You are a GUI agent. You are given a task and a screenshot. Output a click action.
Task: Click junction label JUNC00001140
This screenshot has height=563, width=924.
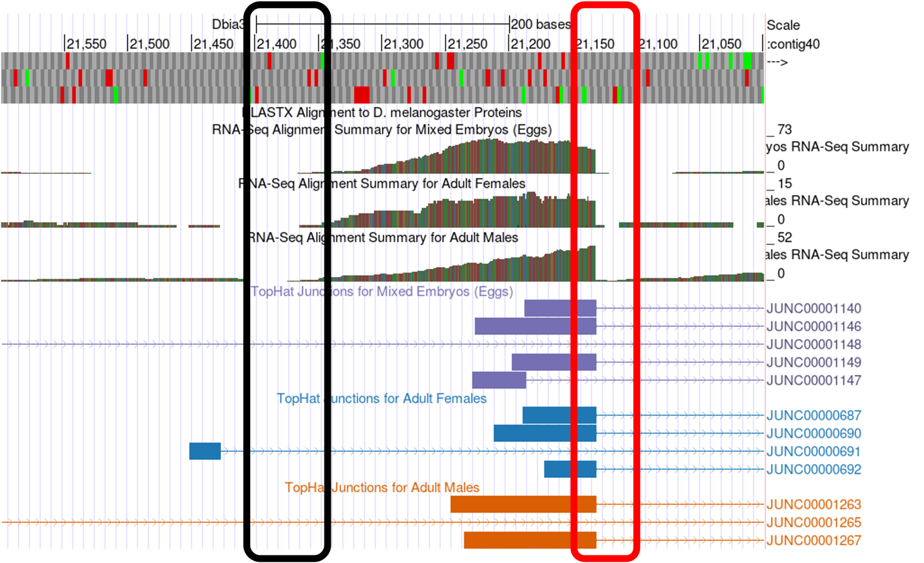tap(814, 308)
